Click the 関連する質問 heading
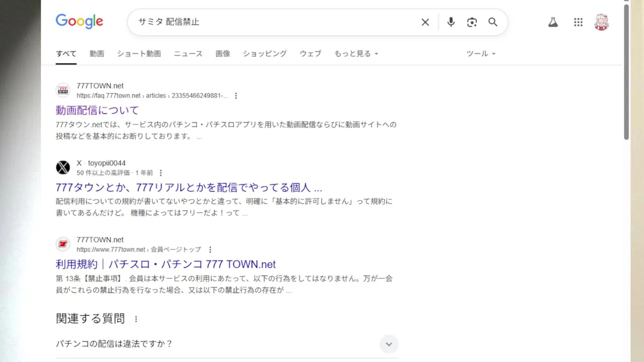The width and height of the screenshot is (644, 362). (90, 319)
